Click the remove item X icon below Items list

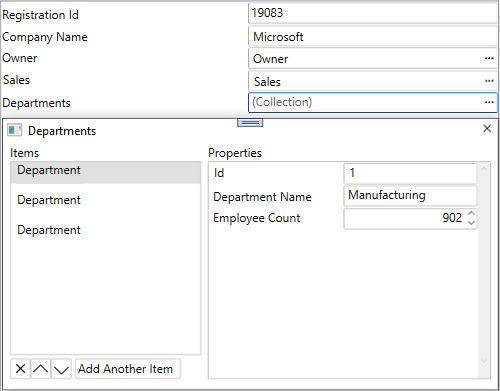coord(20,369)
